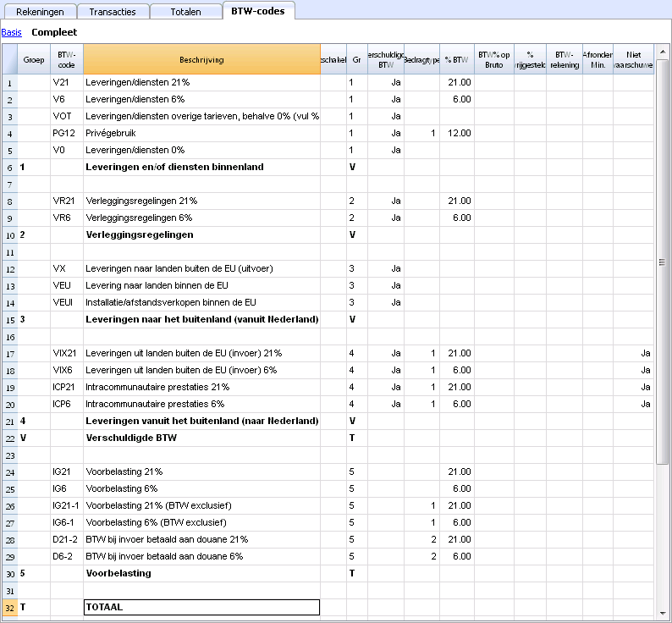Image resolution: width=672 pixels, height=623 pixels.
Task: Click the VOT code cell
Action: tap(66, 116)
